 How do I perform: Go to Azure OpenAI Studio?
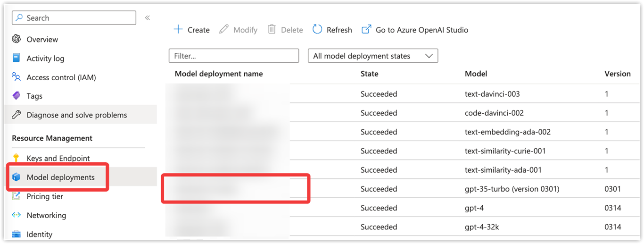(415, 30)
